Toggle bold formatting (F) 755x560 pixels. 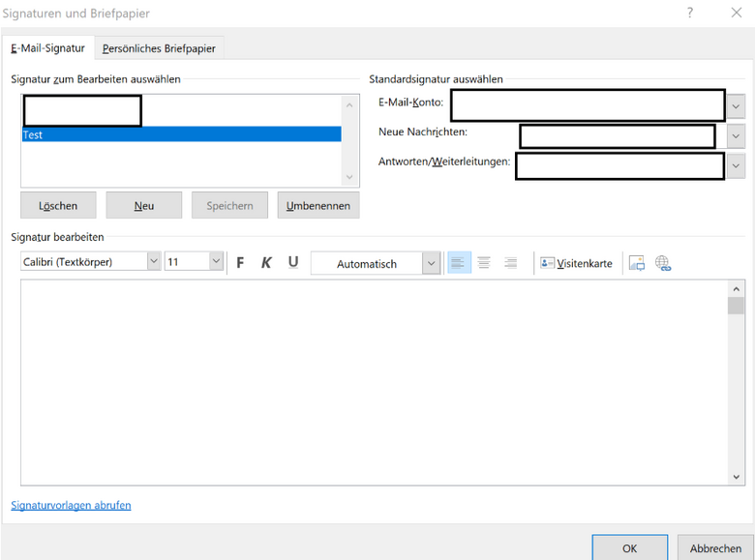tap(240, 263)
